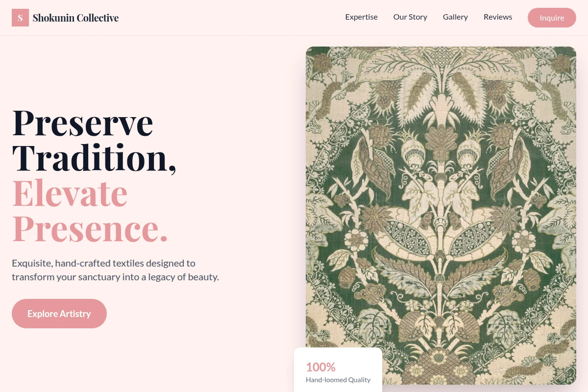Viewport: 588px width, 392px height.
Task: Open the Reviews nav link
Action: click(498, 17)
